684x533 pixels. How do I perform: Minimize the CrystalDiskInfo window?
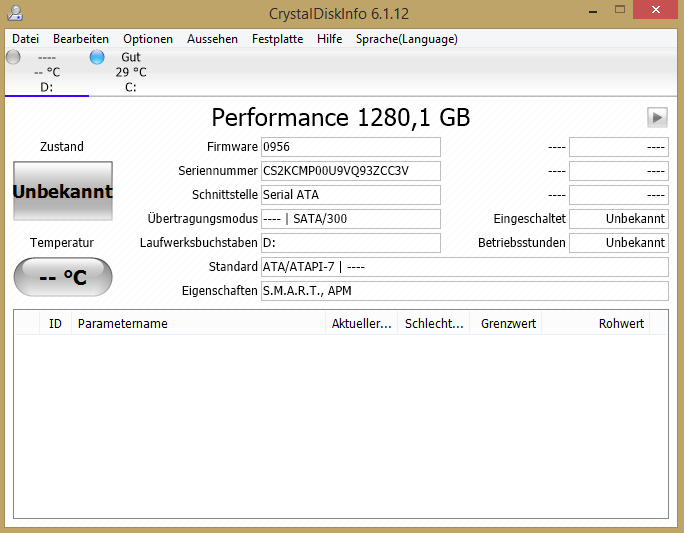[593, 10]
